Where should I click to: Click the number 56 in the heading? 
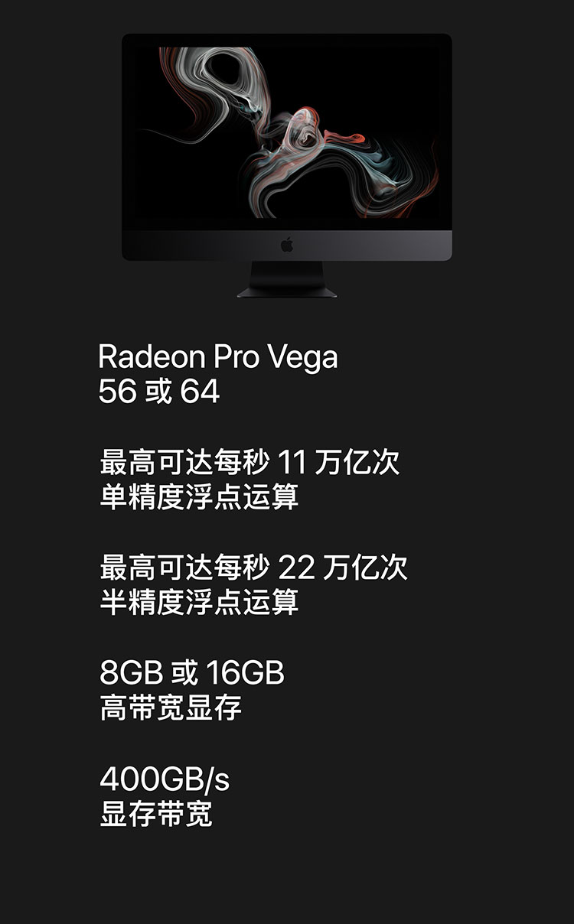click(x=118, y=392)
